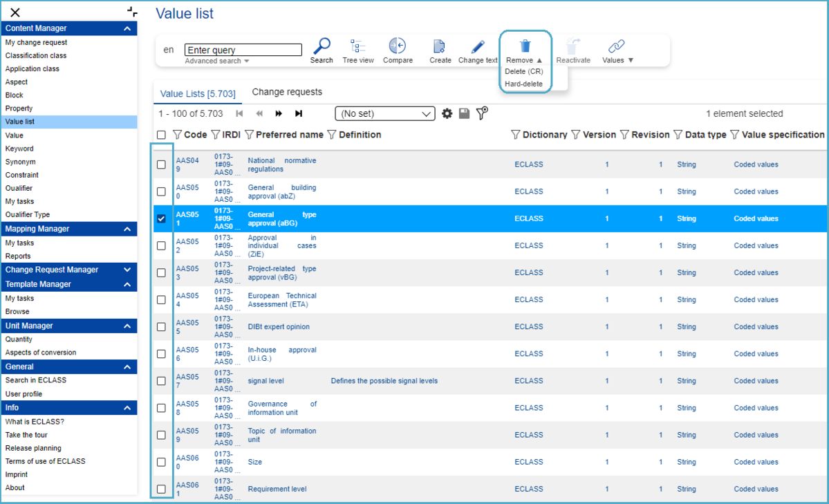Image resolution: width=829 pixels, height=504 pixels.
Task: Open the User profile link
Action: click(24, 394)
